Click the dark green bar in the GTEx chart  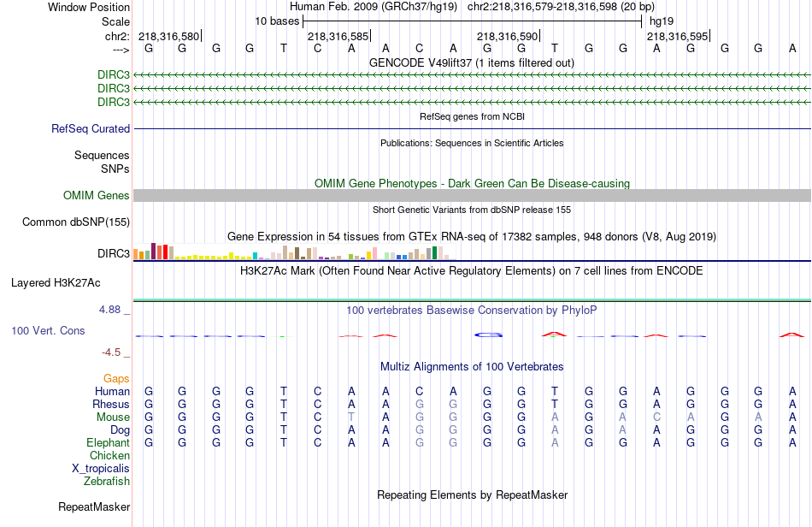pyautogui.click(x=434, y=253)
